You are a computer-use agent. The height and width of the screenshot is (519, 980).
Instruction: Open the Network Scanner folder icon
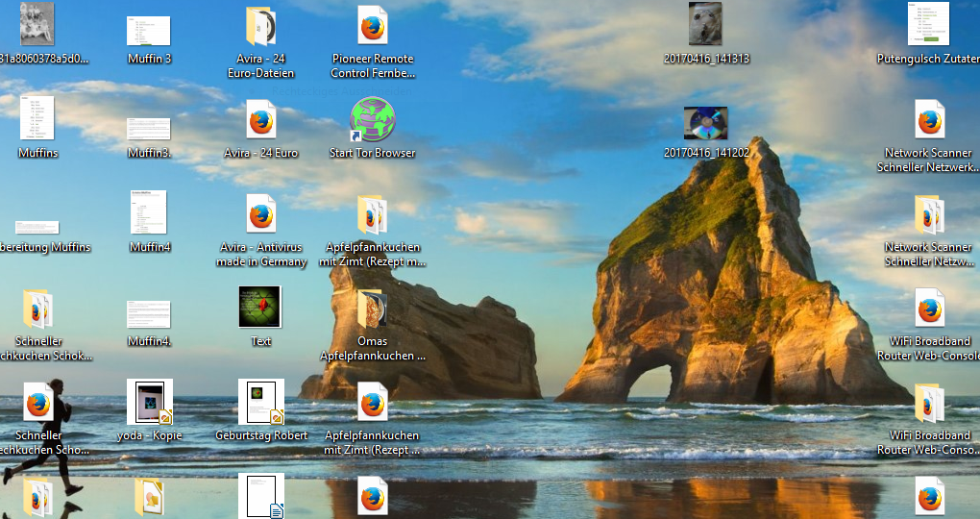point(929,215)
